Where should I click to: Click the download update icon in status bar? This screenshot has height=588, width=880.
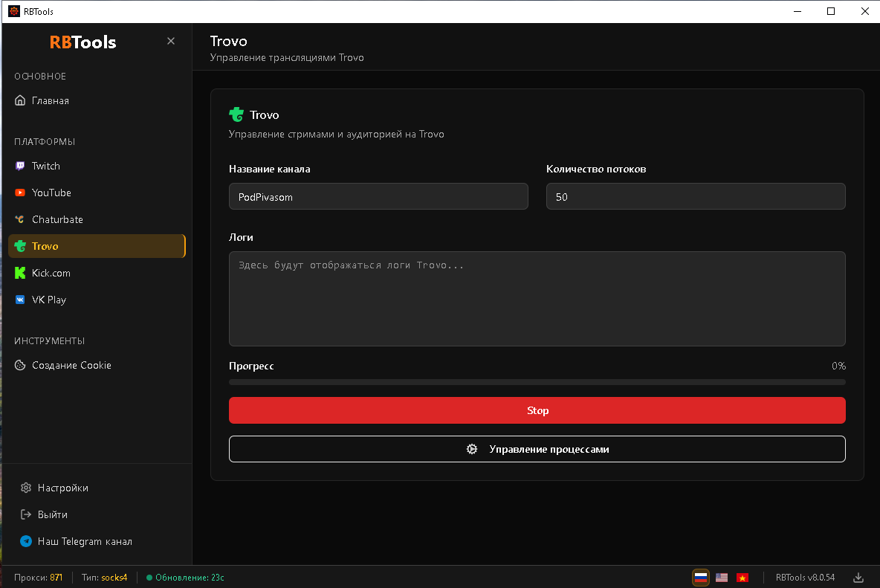[858, 578]
